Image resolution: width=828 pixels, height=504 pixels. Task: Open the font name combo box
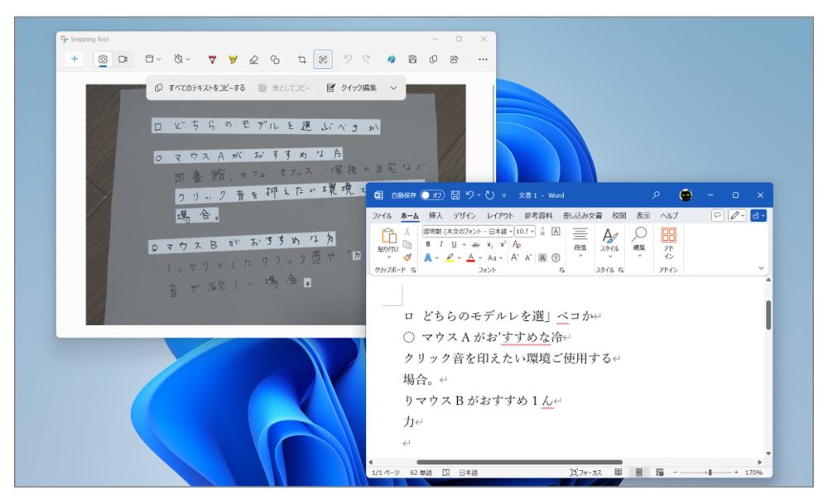click(x=467, y=231)
